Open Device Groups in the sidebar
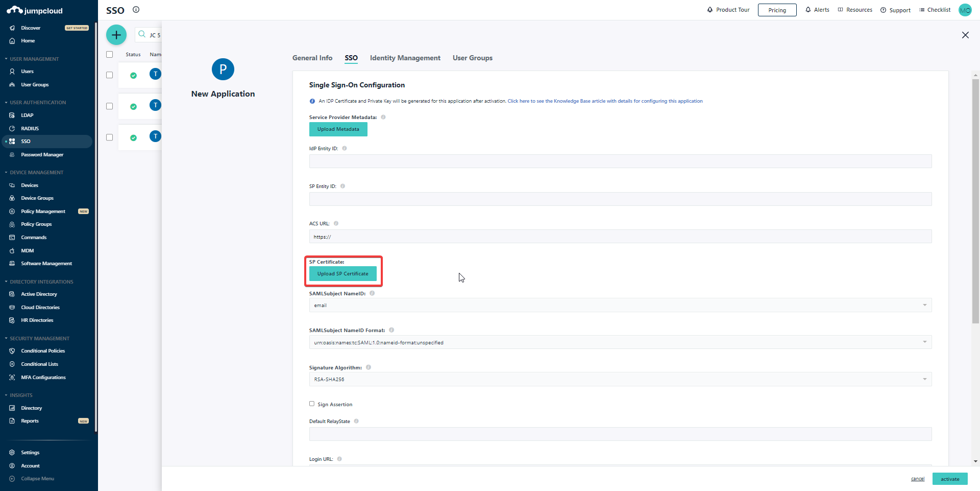 click(x=37, y=198)
